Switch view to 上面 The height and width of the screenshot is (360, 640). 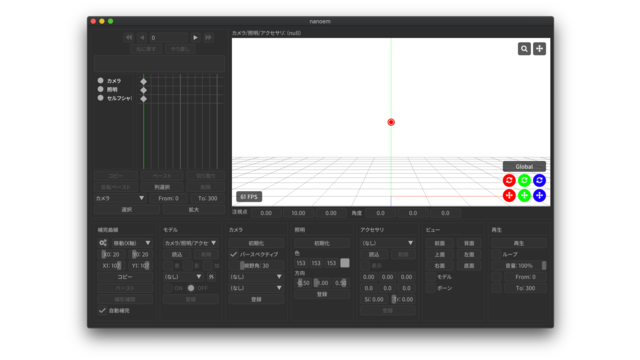point(440,254)
